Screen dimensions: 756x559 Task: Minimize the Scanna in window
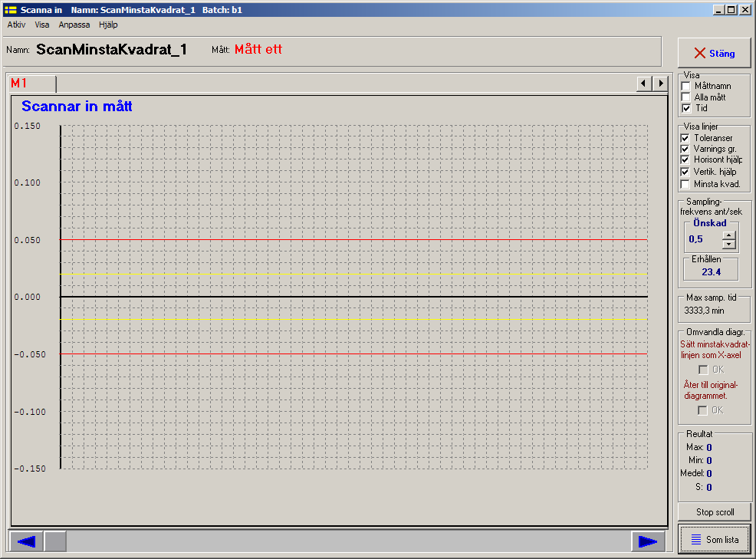718,10
